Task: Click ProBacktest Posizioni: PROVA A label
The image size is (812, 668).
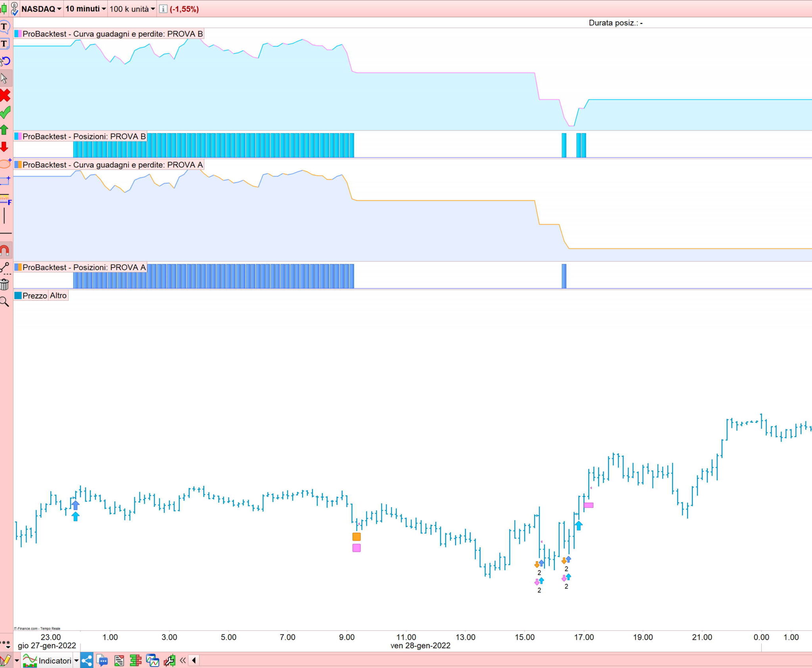Action: coord(84,267)
